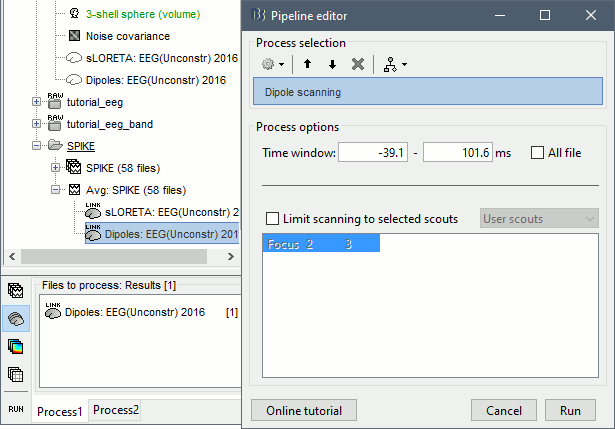Switch to the Process2 tab
The width and height of the screenshot is (615, 429).
pos(116,410)
